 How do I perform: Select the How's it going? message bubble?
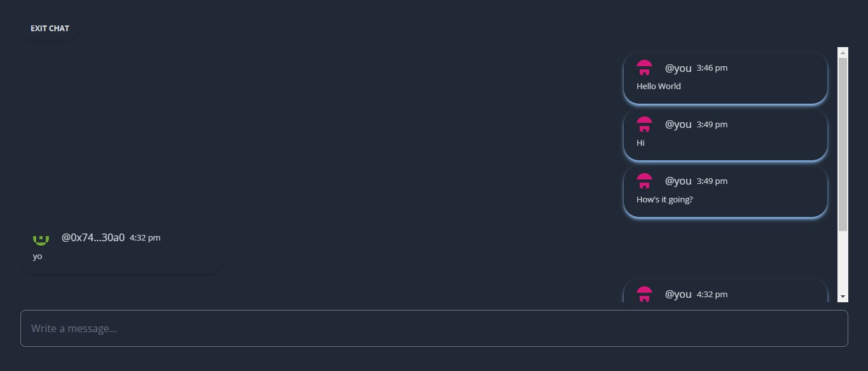(x=725, y=191)
